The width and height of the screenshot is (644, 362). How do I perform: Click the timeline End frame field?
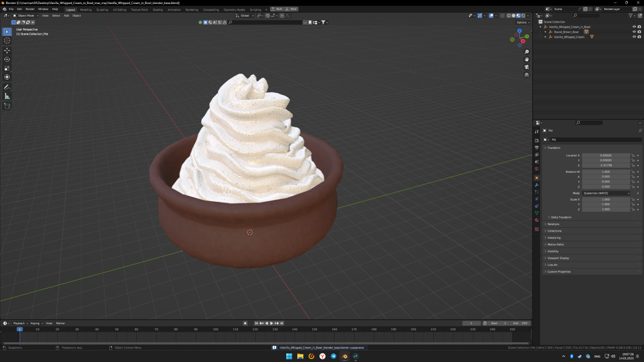[520, 323]
